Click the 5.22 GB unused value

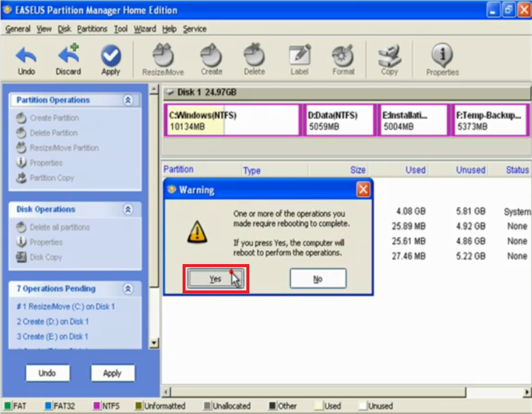[471, 256]
